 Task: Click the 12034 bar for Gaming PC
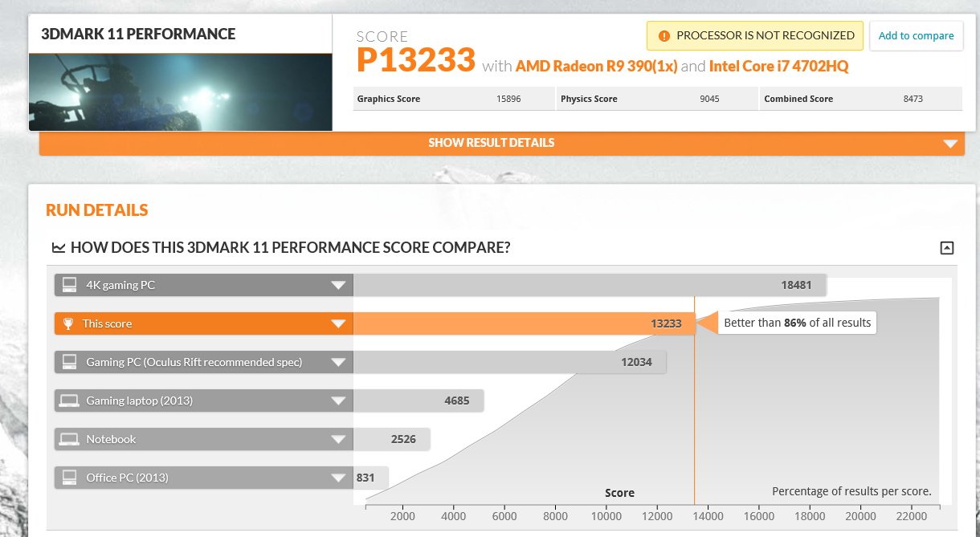click(510, 362)
